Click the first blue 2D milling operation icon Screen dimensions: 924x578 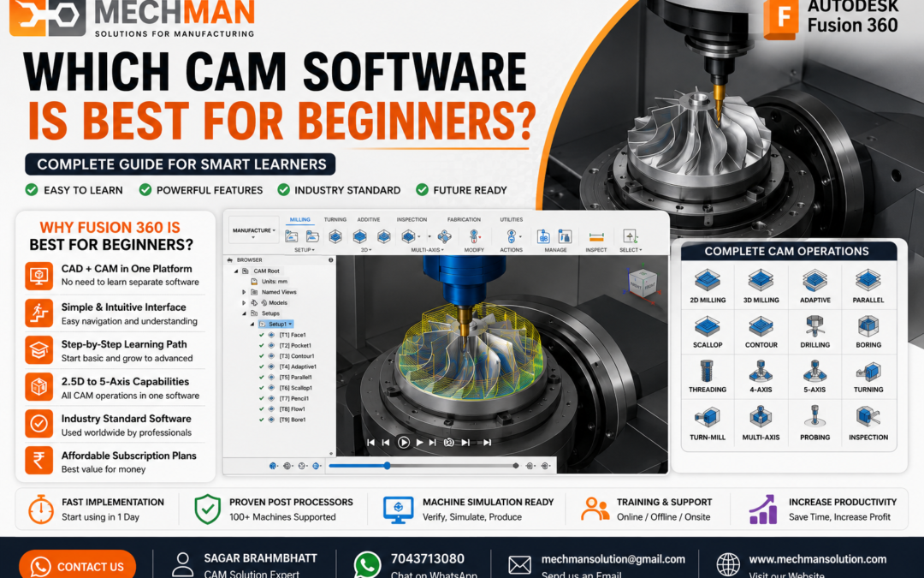(x=335, y=236)
